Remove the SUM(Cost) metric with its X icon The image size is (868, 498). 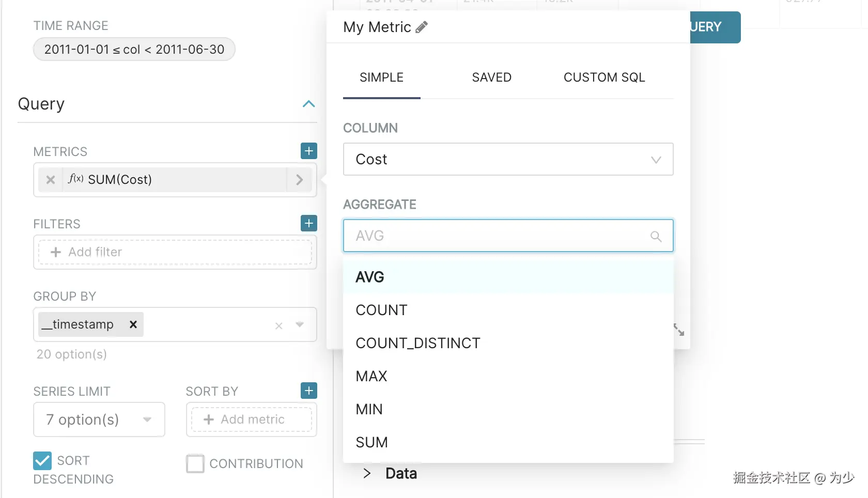tap(51, 180)
